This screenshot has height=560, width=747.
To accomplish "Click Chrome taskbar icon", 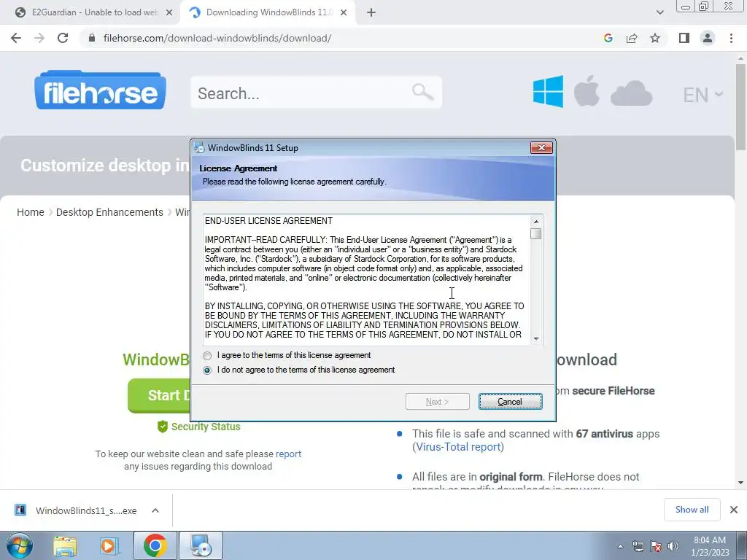I will pyautogui.click(x=155, y=545).
